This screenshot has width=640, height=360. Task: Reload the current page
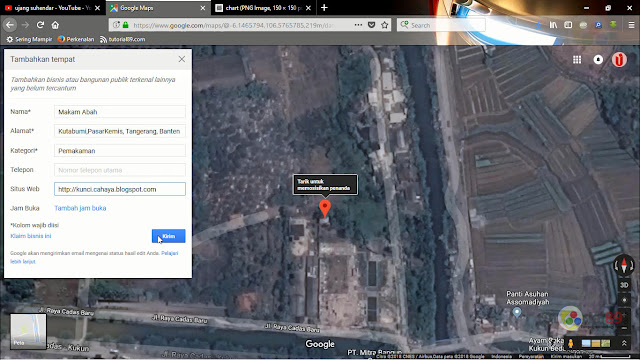pos(40,25)
